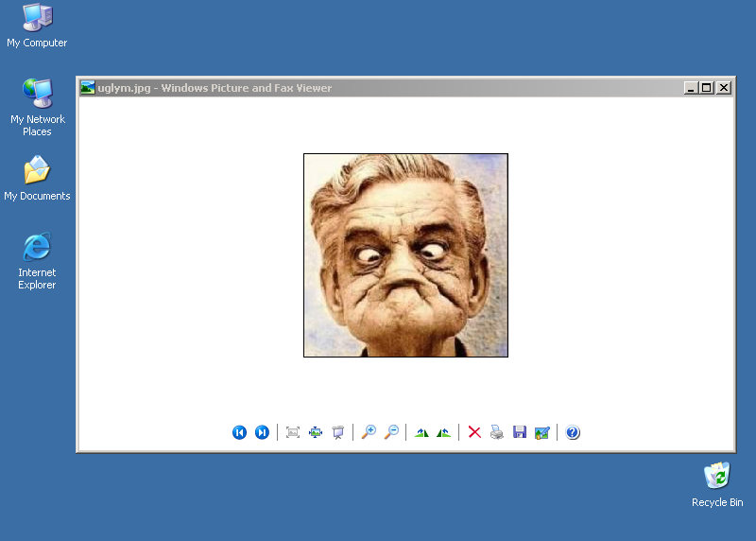Minimize the Picture and Fax Viewer window

coord(691,88)
